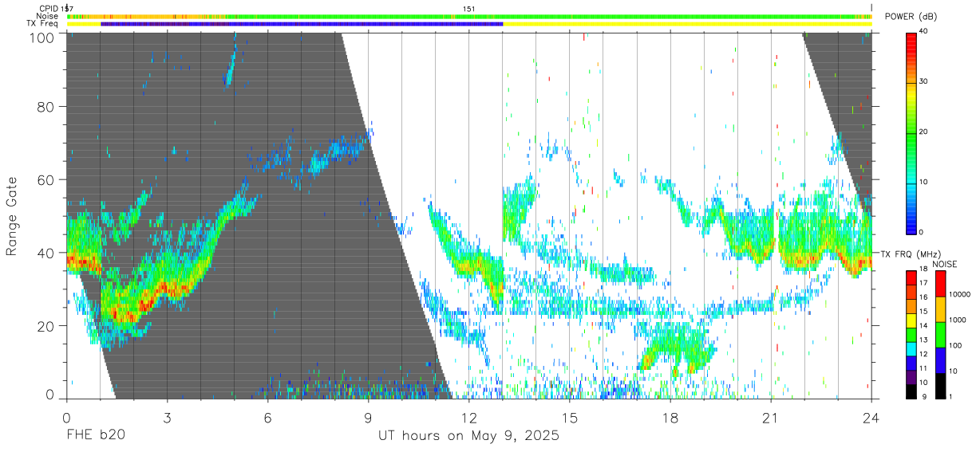Click the green Noise strip above the plot

tap(470, 16)
